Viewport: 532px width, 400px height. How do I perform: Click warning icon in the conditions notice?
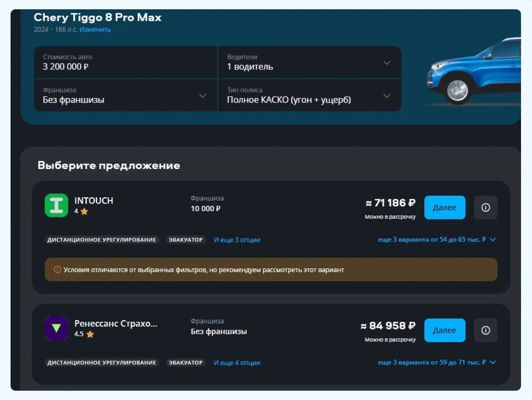click(x=57, y=270)
